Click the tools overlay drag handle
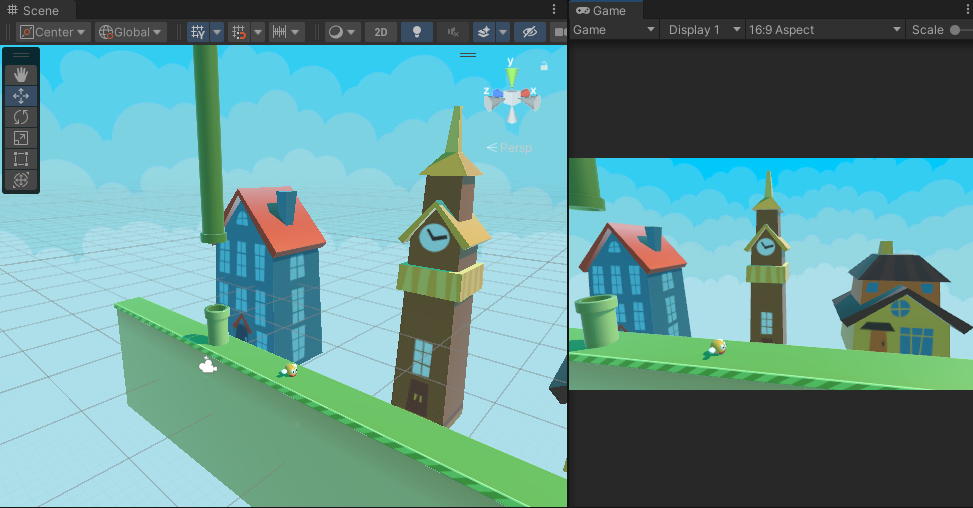This screenshot has width=973, height=508. (20, 55)
